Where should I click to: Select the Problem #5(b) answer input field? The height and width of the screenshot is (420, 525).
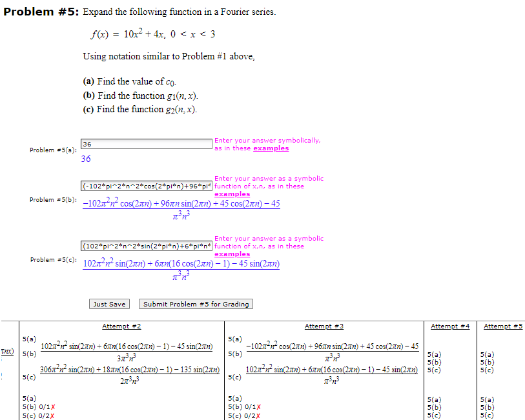click(146, 184)
